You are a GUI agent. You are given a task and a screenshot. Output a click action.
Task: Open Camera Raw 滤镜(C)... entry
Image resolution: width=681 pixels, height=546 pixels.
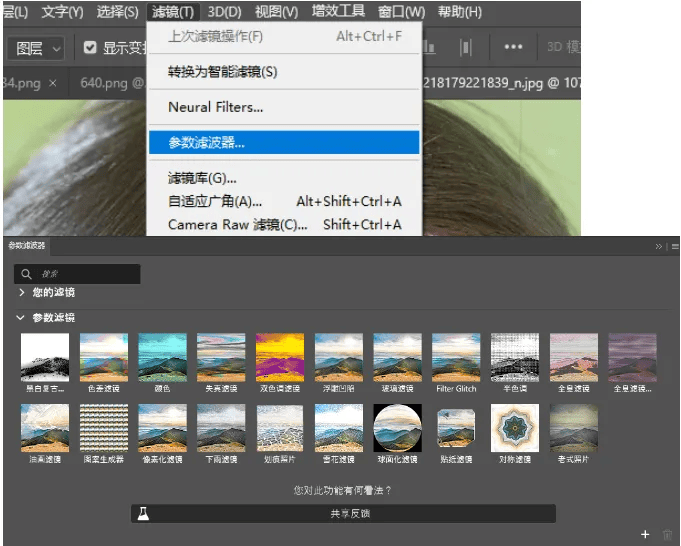284,224
